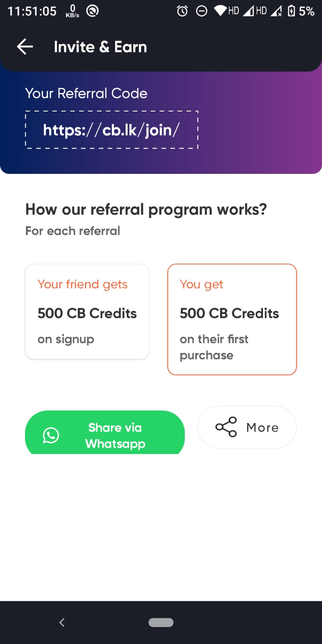Tap the network speed KB/s indicator
The image size is (322, 644).
click(72, 11)
